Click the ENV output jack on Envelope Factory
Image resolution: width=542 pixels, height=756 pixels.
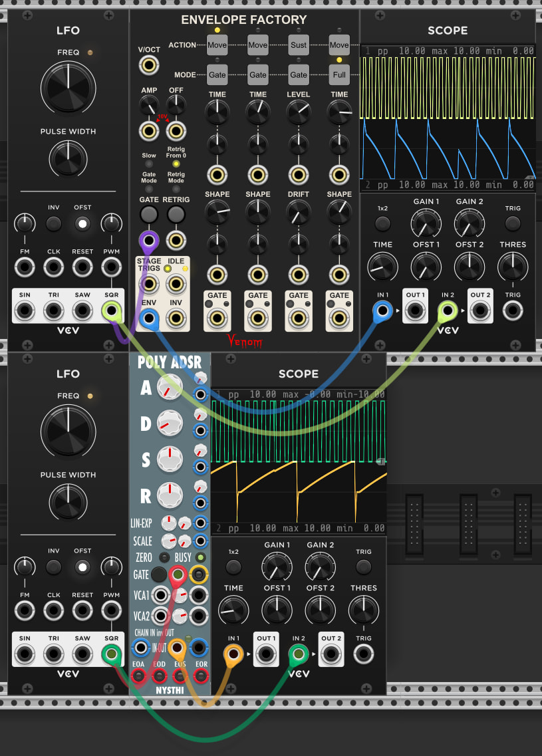(x=149, y=318)
